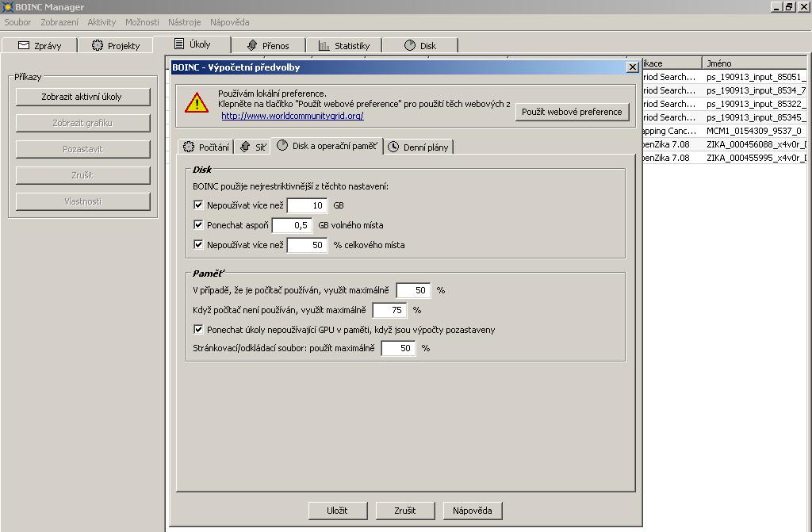This screenshot has width=812, height=532.
Task: Switch to the Statistiky main tab
Action: (x=344, y=45)
